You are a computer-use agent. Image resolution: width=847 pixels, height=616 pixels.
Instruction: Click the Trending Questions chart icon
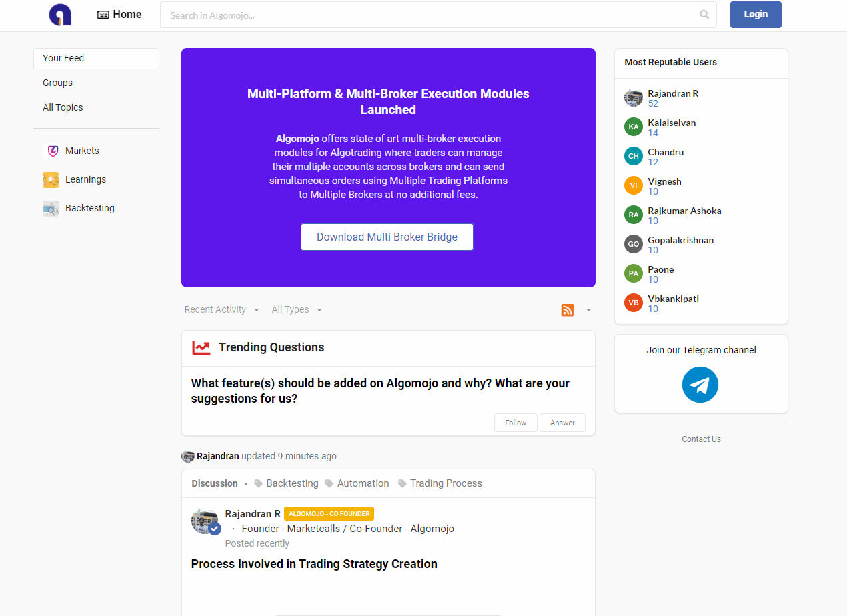point(201,347)
